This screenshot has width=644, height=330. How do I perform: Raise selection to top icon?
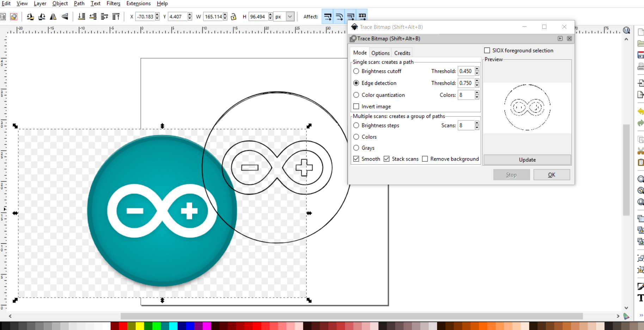click(116, 17)
